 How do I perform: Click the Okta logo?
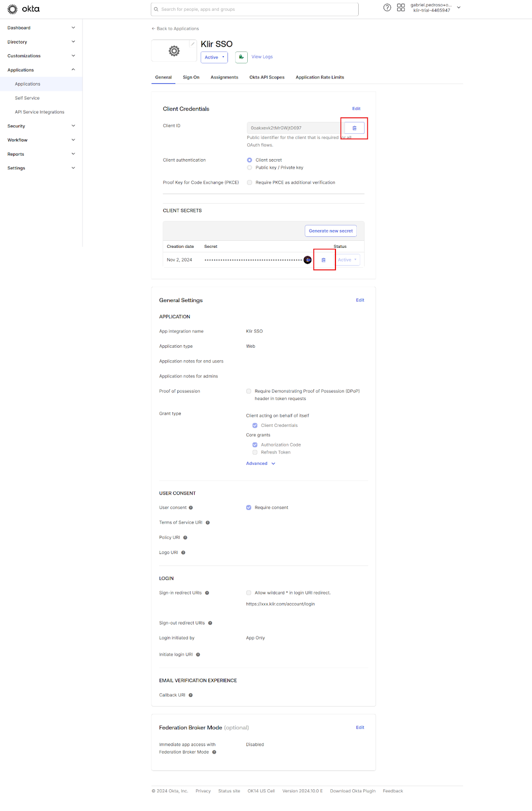24,9
